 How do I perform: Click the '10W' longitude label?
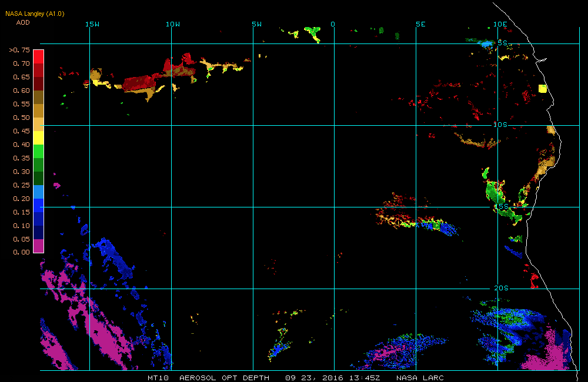pos(173,24)
